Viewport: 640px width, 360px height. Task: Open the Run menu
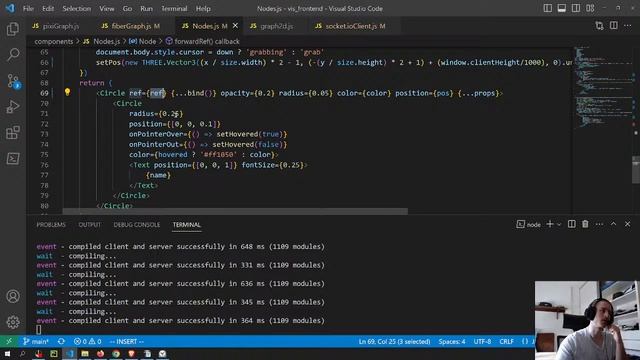[146, 8]
